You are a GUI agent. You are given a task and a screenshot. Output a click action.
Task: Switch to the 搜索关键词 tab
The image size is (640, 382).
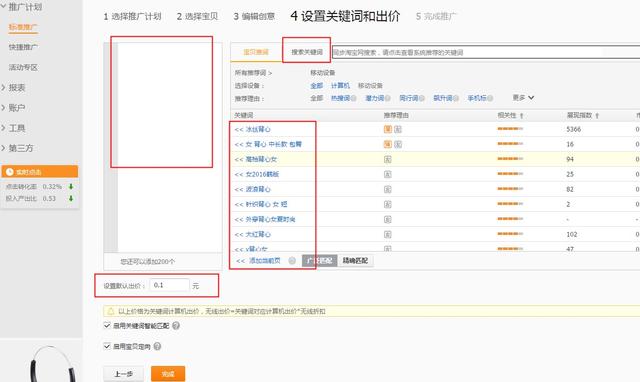click(x=307, y=52)
